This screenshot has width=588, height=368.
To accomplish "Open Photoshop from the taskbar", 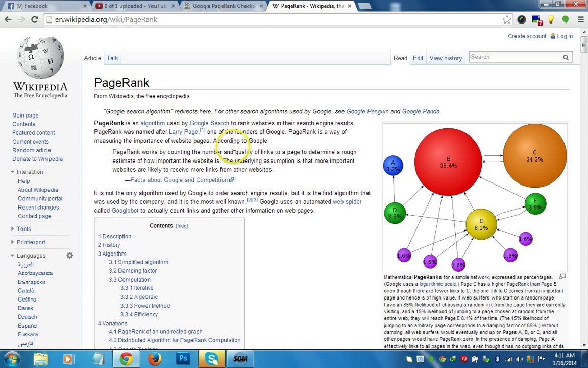I will (183, 359).
